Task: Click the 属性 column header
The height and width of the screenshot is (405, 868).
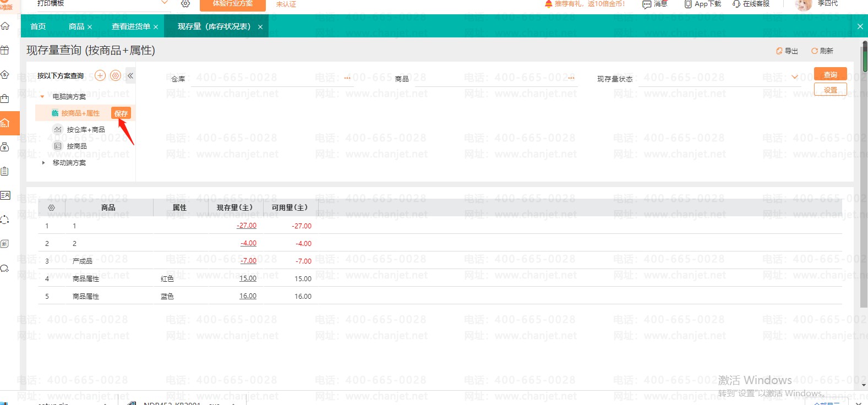Action: 179,207
